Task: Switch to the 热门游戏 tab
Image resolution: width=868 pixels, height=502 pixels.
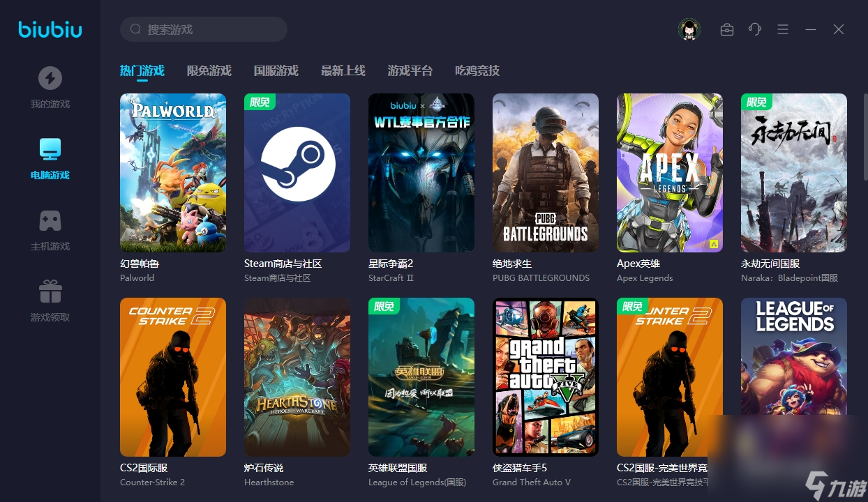Action: click(x=142, y=70)
